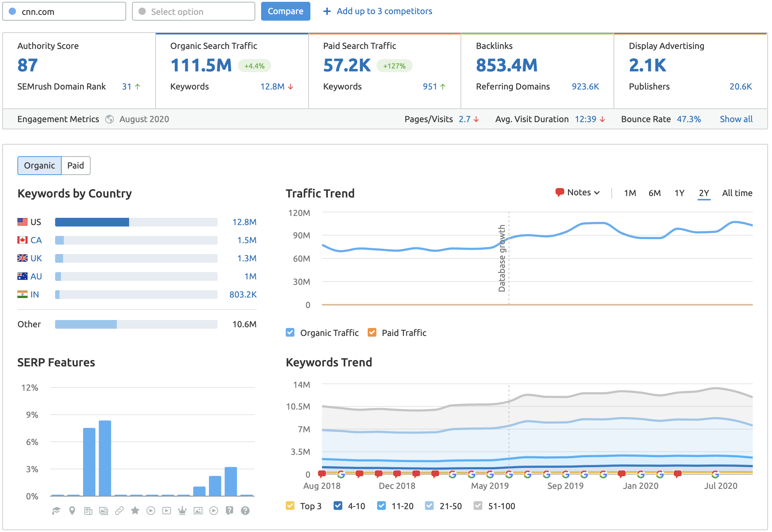Open the 111.5M organic search traffic value
The height and width of the screenshot is (532, 772).
201,66
